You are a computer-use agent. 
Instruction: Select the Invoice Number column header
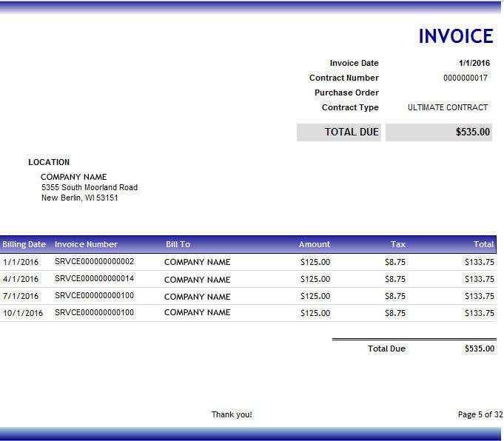(86, 244)
